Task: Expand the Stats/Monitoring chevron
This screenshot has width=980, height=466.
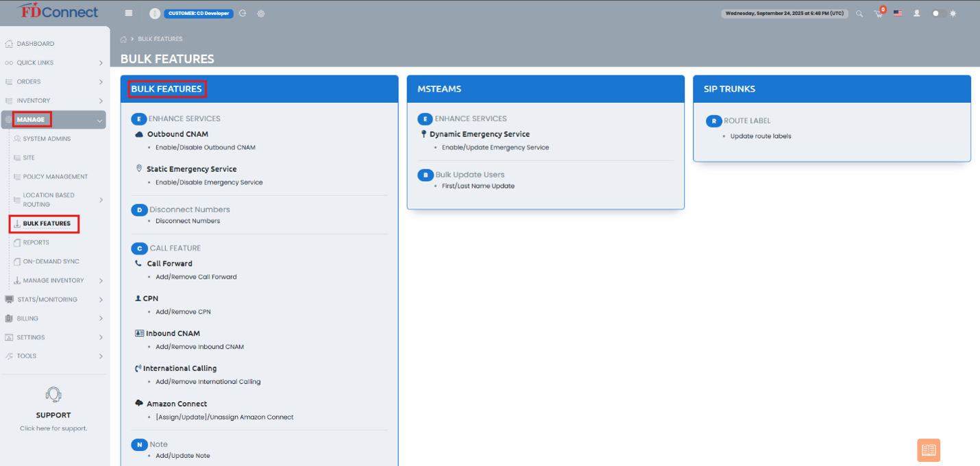Action: (101, 299)
